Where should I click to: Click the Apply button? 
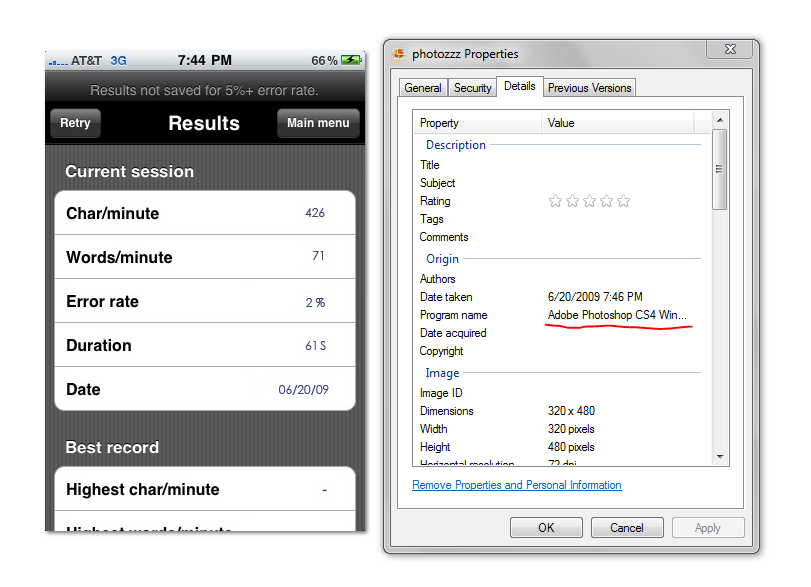click(708, 528)
